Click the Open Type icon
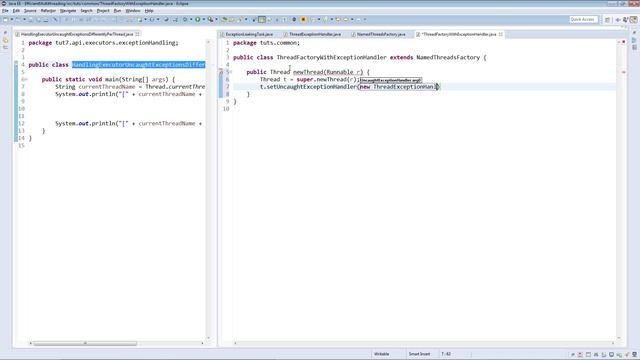This screenshot has height=360, width=640. 224,19
